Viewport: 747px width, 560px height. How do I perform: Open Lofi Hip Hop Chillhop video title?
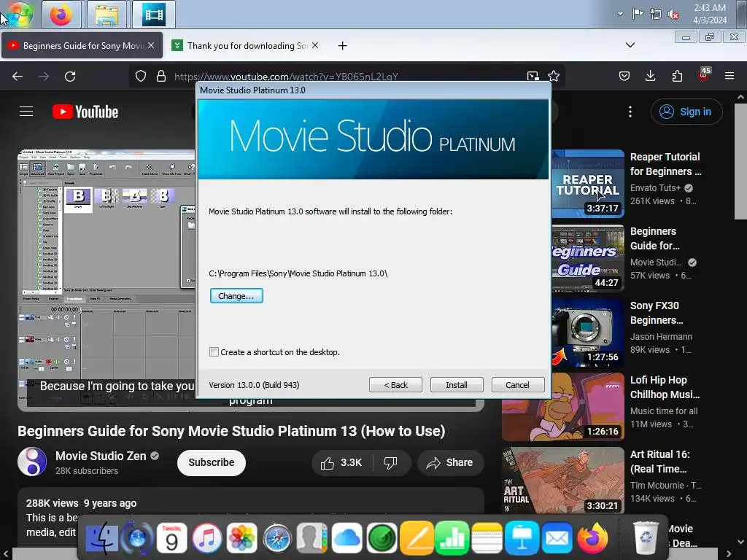pos(665,387)
